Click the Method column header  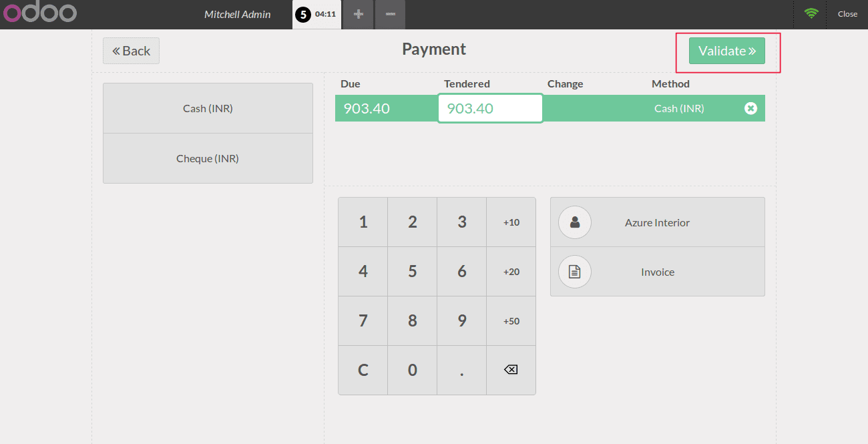pyautogui.click(x=670, y=84)
